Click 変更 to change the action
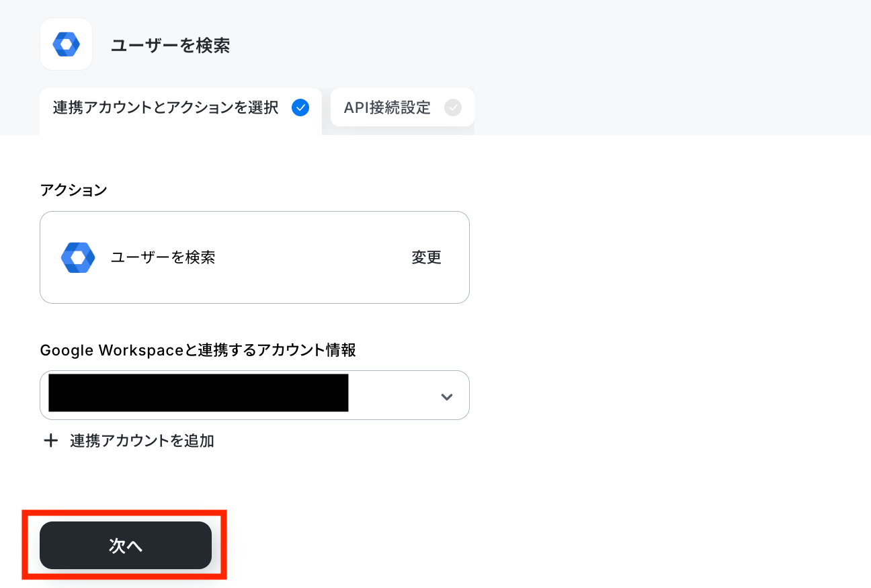Image resolution: width=871 pixels, height=588 pixels. (x=427, y=257)
